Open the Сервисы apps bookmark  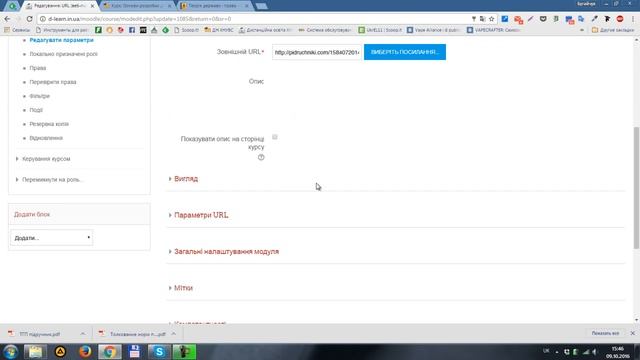[x=17, y=30]
